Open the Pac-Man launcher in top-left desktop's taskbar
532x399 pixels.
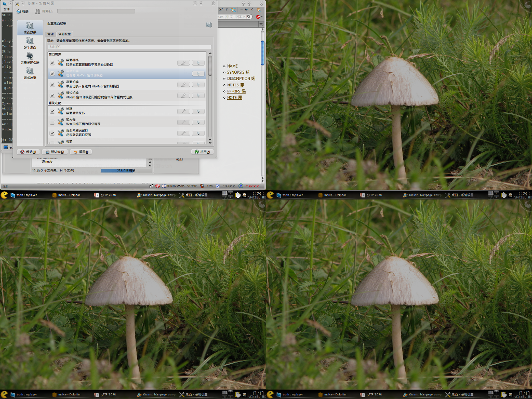click(x=4, y=195)
